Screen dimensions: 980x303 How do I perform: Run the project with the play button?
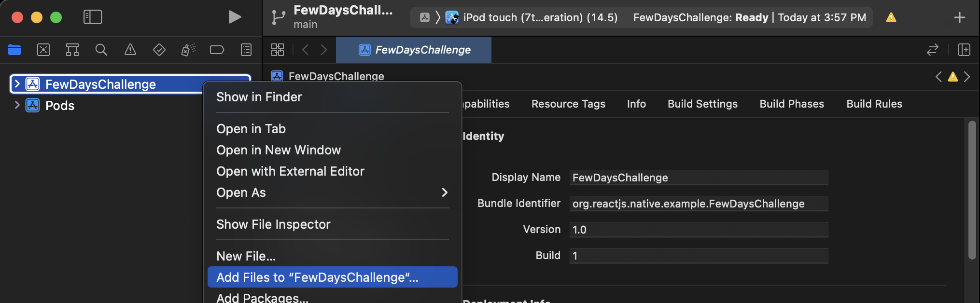tap(235, 17)
